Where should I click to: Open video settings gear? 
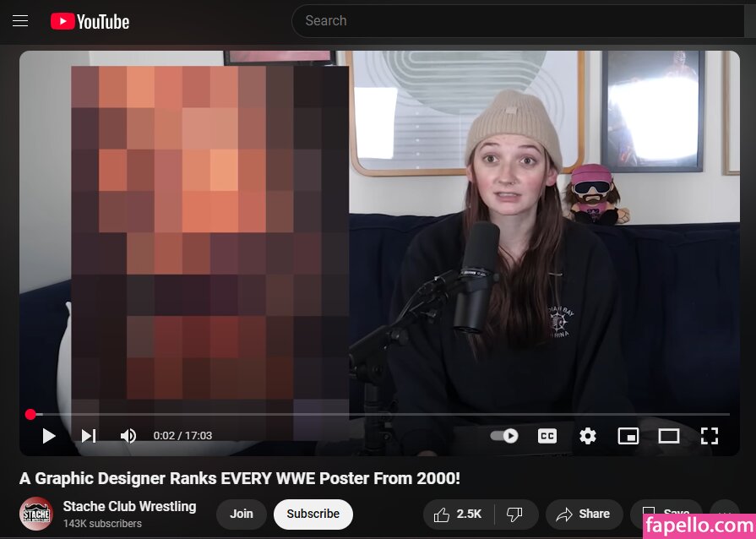click(x=588, y=436)
